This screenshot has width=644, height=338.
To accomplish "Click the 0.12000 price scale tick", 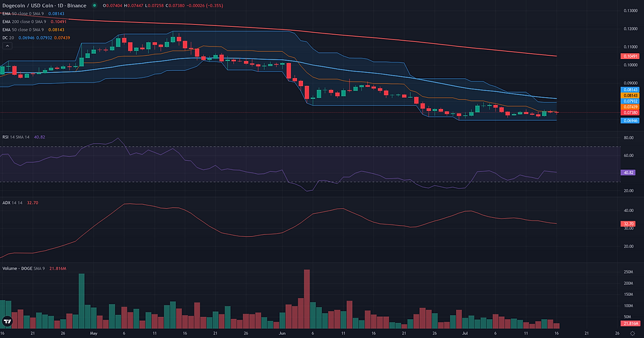I will tap(630, 29).
